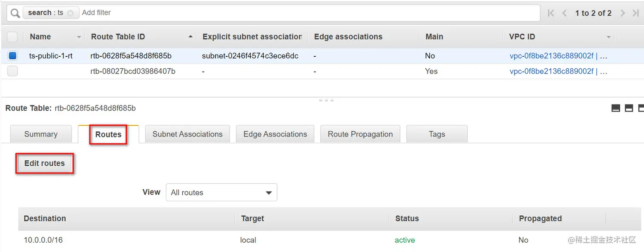The height and width of the screenshot is (252, 644).
Task: Open the Route Propagation tab
Action: 360,134
